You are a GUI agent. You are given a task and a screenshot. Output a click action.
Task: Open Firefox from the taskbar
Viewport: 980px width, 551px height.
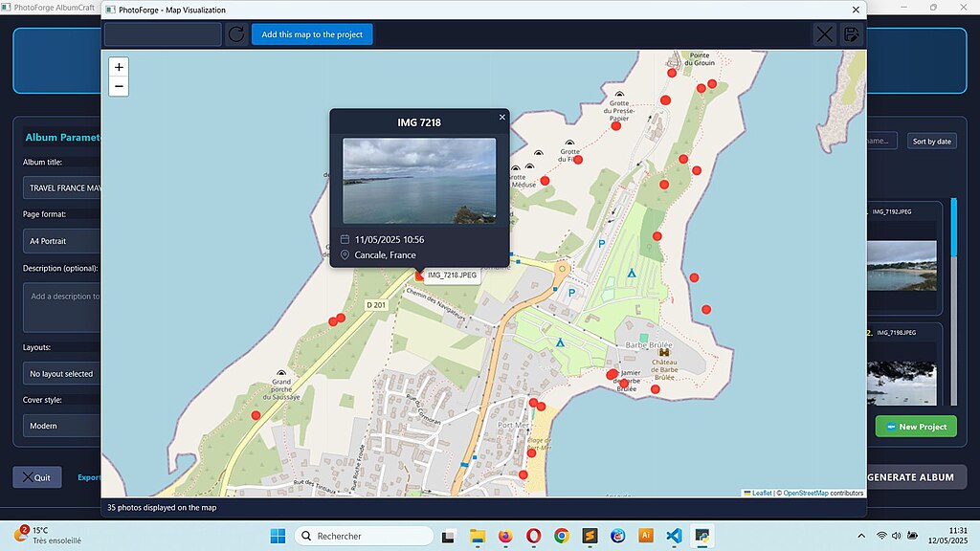pos(505,536)
